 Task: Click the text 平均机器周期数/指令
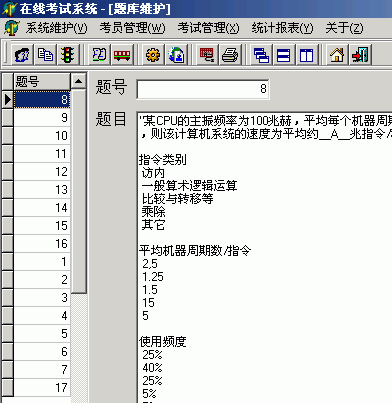click(x=195, y=250)
